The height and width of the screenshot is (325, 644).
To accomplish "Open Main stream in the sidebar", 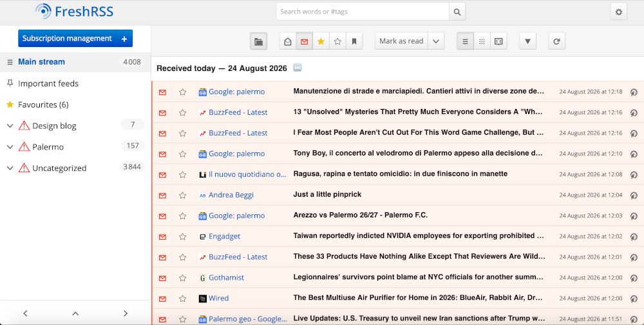I will (x=41, y=62).
